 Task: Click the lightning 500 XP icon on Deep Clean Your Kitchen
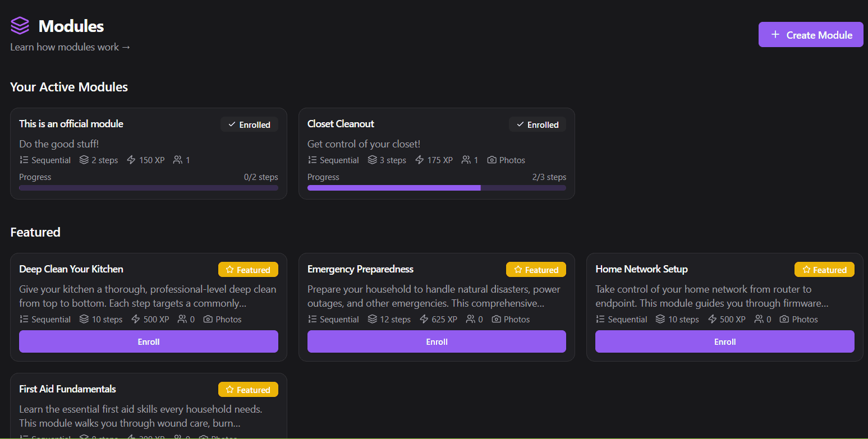click(136, 319)
